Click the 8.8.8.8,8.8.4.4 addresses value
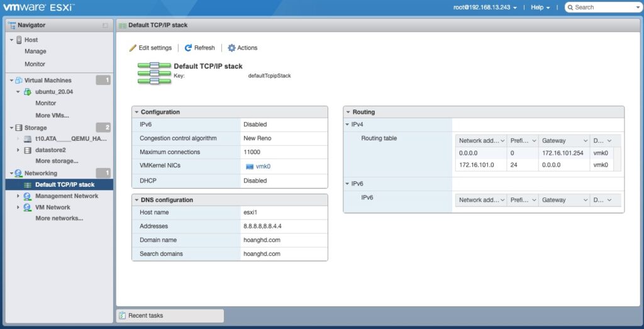644x329 pixels. click(x=262, y=226)
